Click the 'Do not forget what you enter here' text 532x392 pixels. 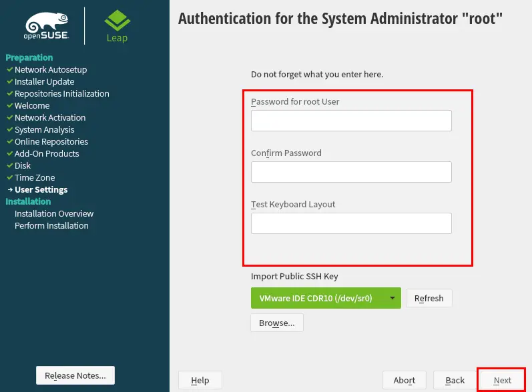317,75
